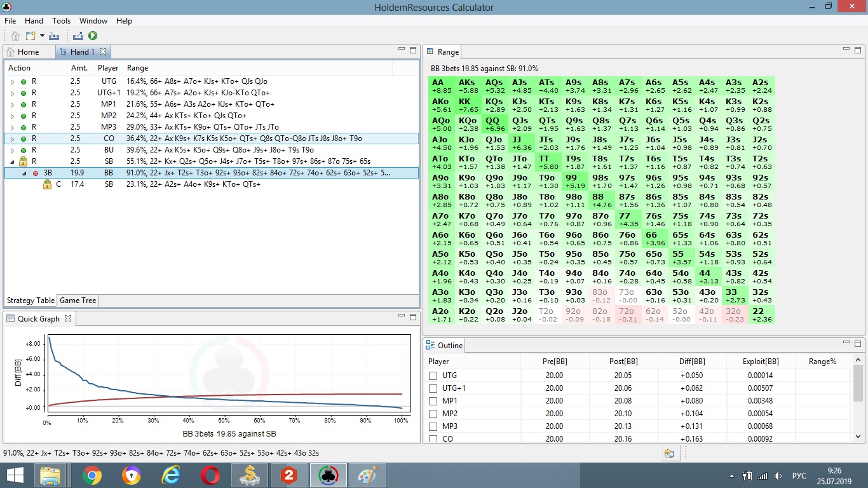Click the Pre[BB] column header in Outline
Viewport: 868px width, 488px height.
tap(555, 361)
